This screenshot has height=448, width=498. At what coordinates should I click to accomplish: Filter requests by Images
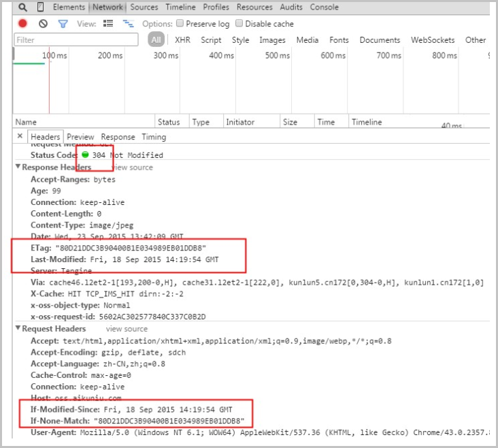tap(273, 40)
